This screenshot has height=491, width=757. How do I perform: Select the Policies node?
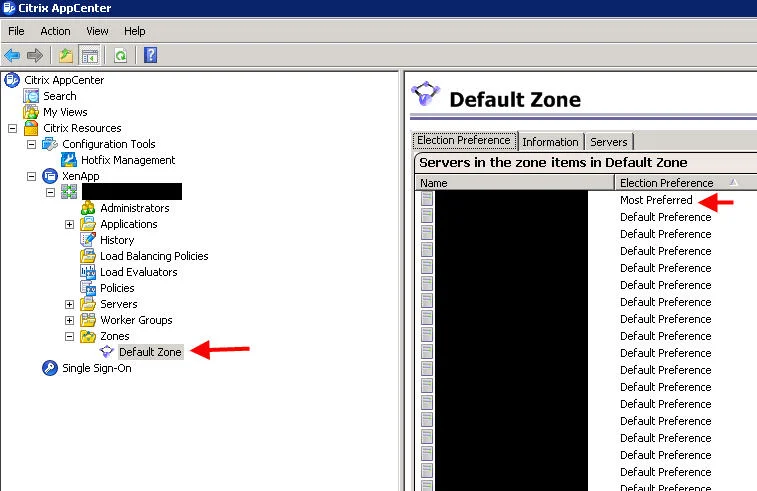pos(117,288)
